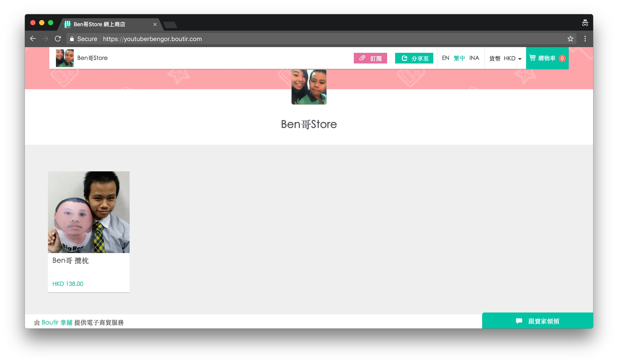Screen dimensions: 618x364
Task: Close the Ben哥Store tab
Action: point(155,25)
